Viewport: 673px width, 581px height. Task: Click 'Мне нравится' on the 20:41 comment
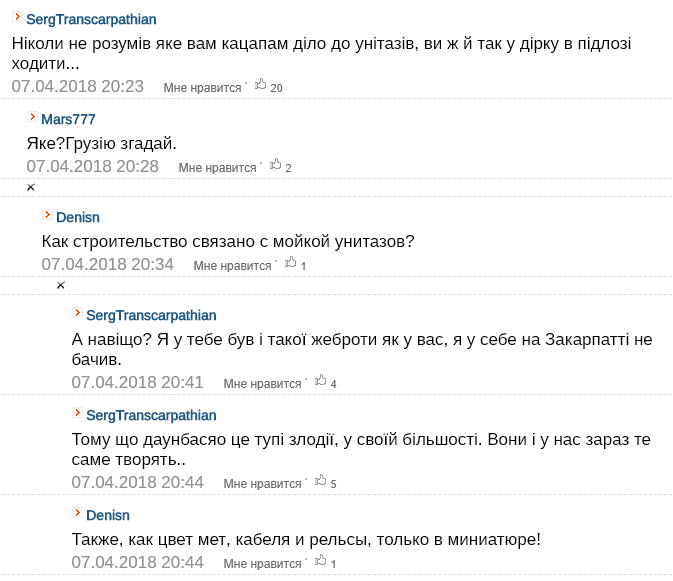click(262, 384)
